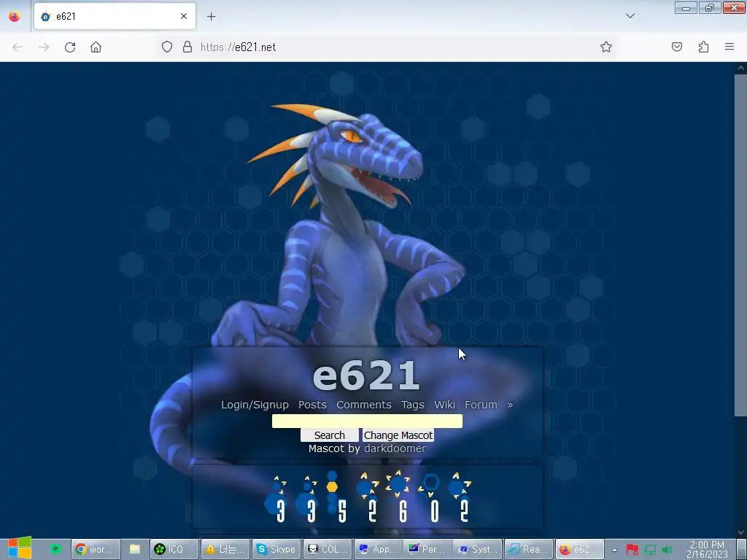Screen dimensions: 747x560
Task: Click the page vertical scrollbar thumb
Action: click(x=740, y=245)
